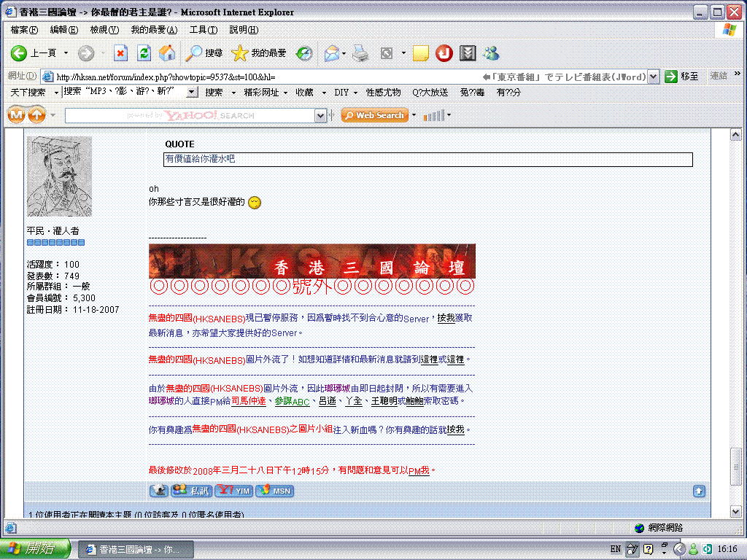Jump to top with the up-arrow icon
The height and width of the screenshot is (560, 747).
(699, 491)
